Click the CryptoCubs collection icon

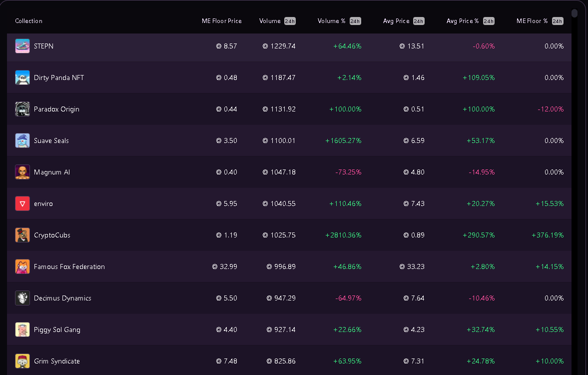22,235
